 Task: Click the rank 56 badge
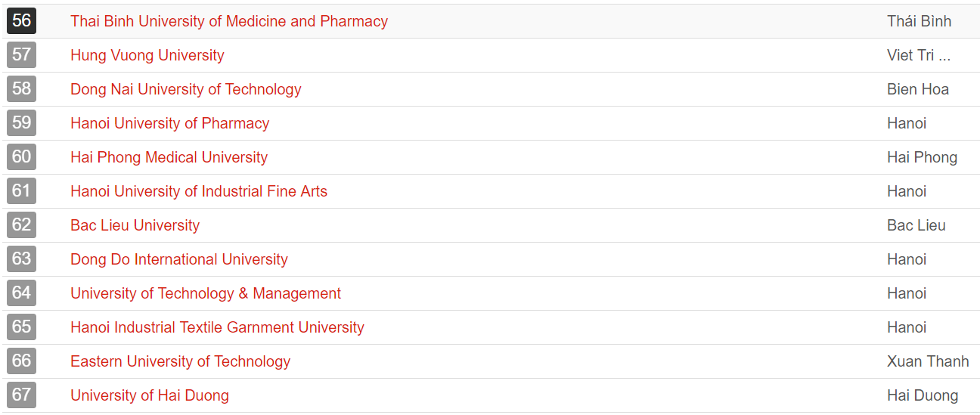21,21
